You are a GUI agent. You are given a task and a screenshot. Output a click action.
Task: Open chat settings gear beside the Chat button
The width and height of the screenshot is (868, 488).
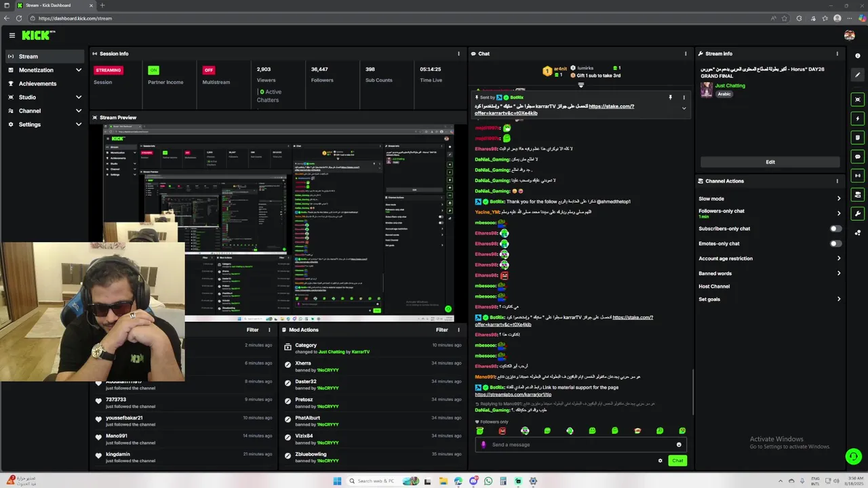[660, 461]
